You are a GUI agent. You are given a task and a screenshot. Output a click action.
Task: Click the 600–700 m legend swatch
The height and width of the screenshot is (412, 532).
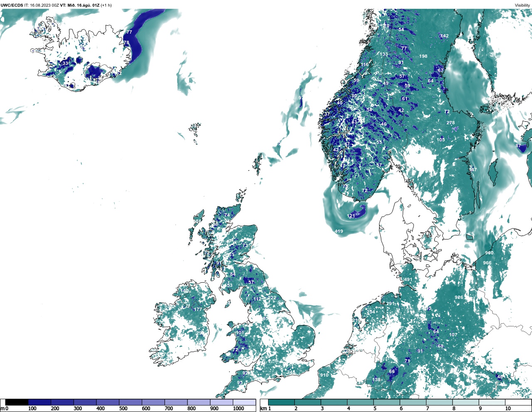pyautogui.click(x=153, y=402)
